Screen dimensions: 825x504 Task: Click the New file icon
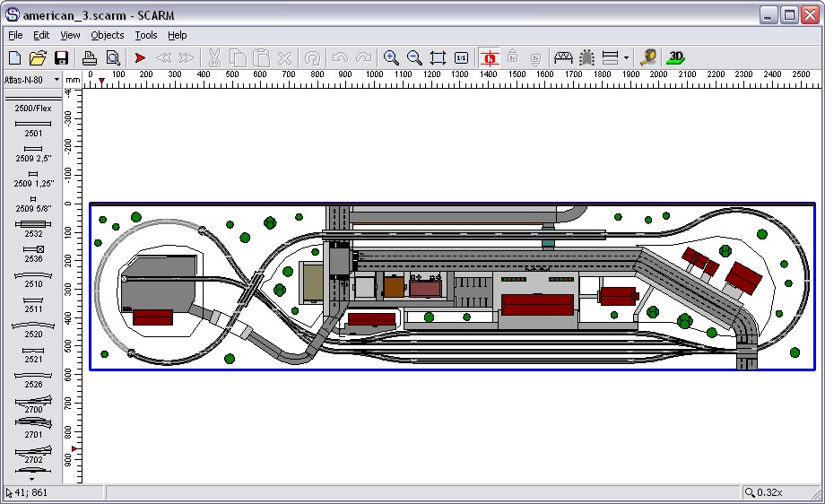(x=14, y=57)
